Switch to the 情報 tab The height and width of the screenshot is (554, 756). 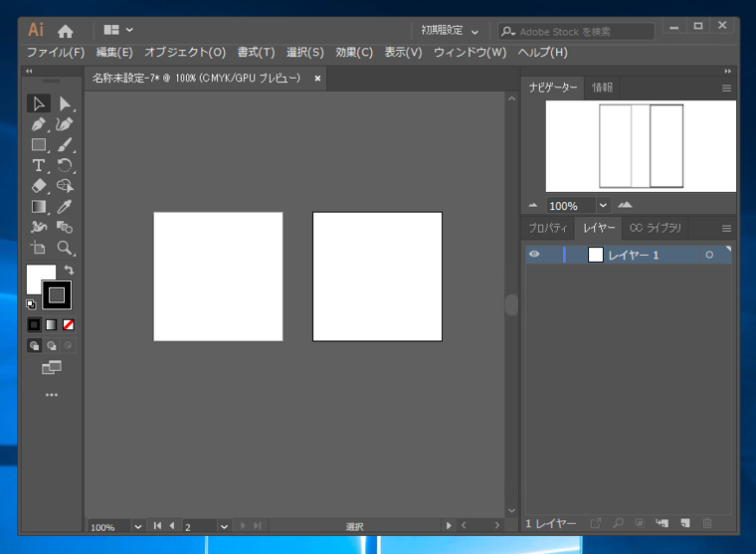603,88
